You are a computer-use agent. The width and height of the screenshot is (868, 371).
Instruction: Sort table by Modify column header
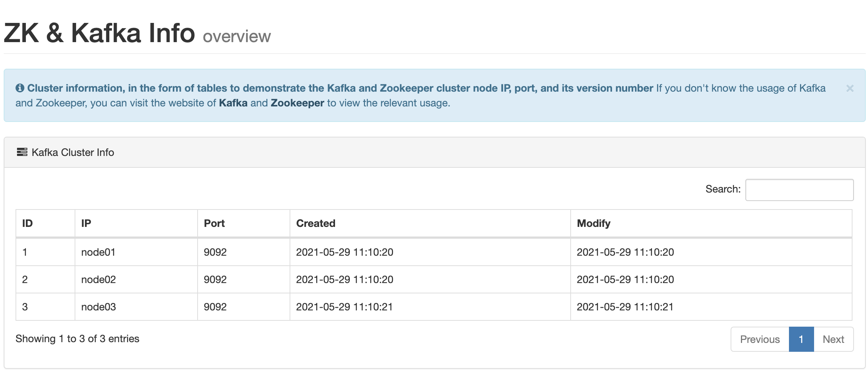coord(593,223)
